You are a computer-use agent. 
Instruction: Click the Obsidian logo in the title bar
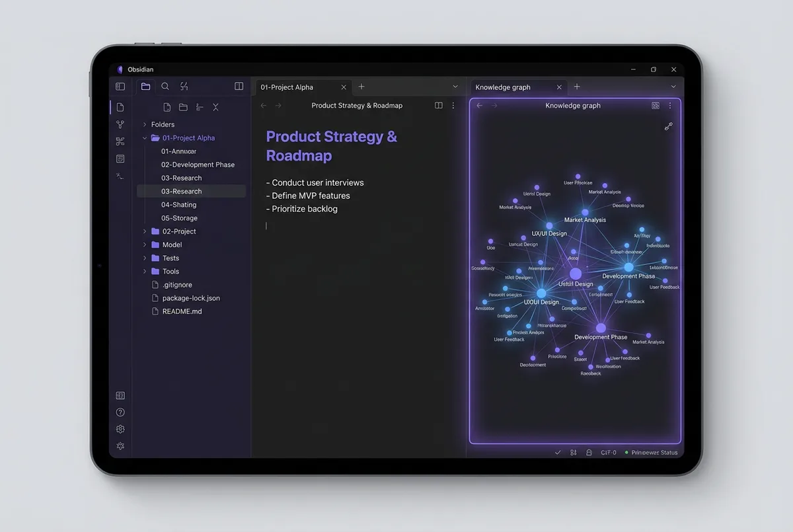120,69
